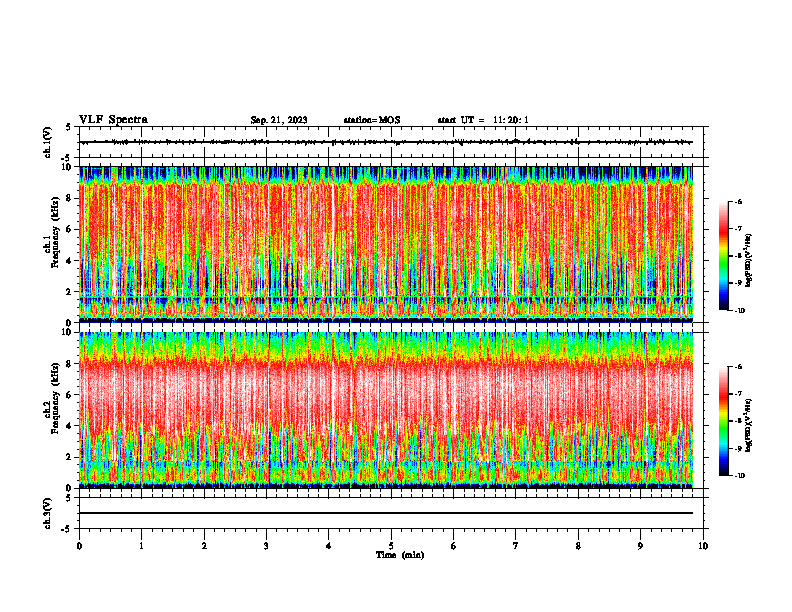Click the ch.1(V) waveform axis label
This screenshot has height=612, width=792.
click(47, 142)
